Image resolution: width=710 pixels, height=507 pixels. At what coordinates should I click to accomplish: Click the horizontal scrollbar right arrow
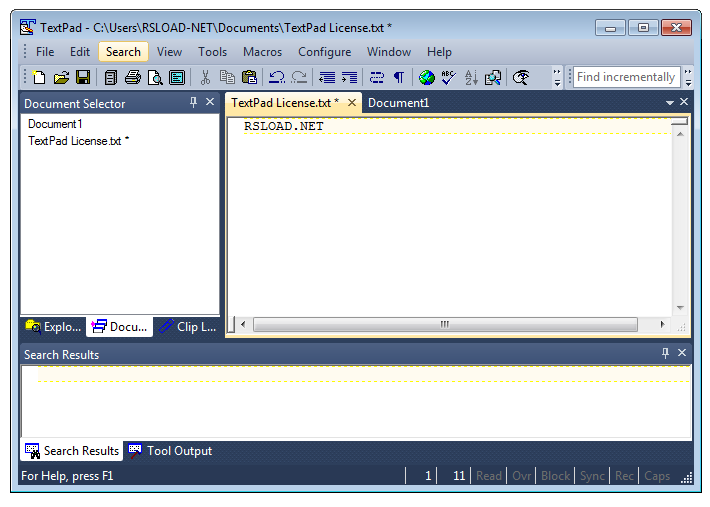coord(662,324)
